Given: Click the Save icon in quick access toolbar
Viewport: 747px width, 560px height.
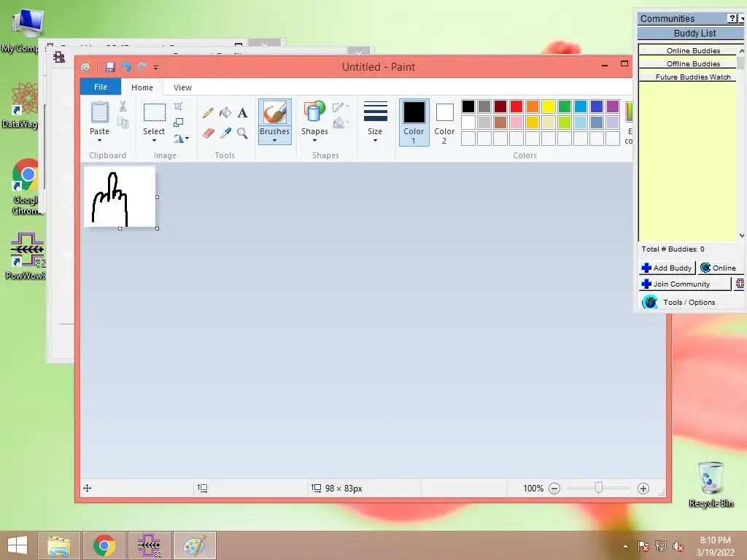Looking at the screenshot, I should point(110,67).
